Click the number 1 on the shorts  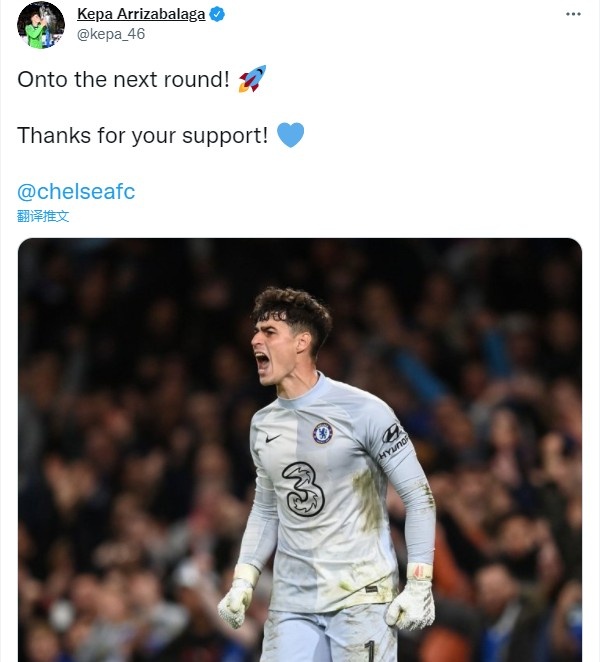pyautogui.click(x=369, y=650)
